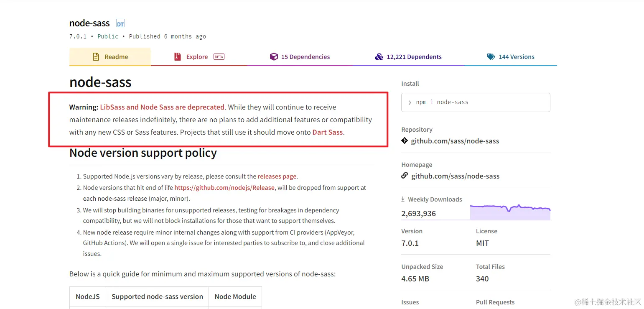Screen dimensions: 644x309
Task: Click the Explore red file icon
Action: [178, 57]
